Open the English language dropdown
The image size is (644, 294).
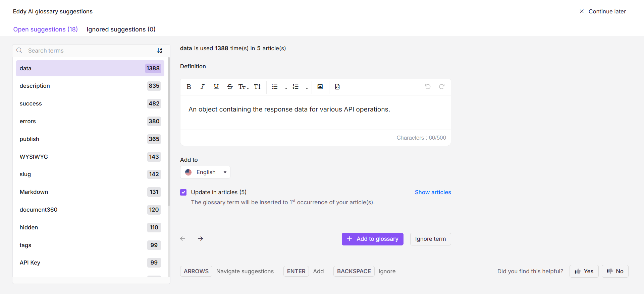click(205, 172)
